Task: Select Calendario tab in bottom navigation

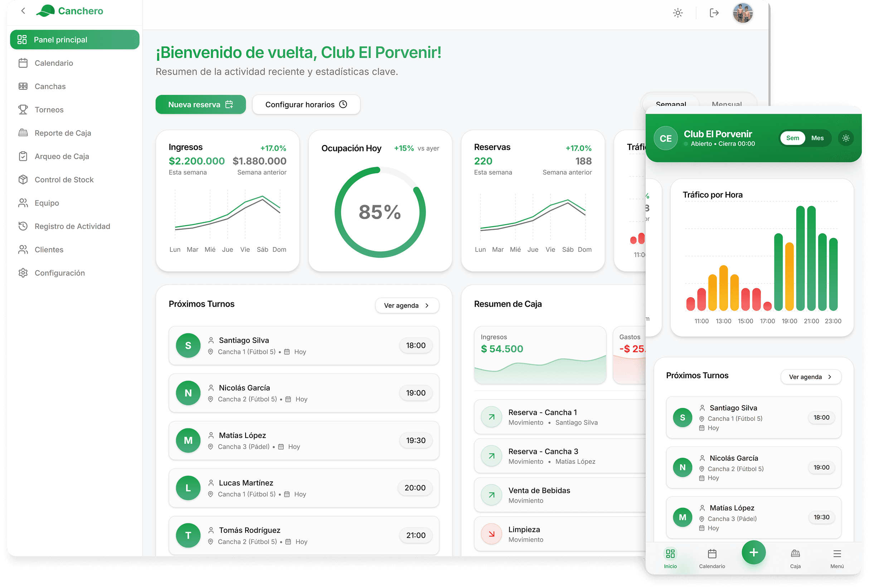Action: click(x=712, y=558)
